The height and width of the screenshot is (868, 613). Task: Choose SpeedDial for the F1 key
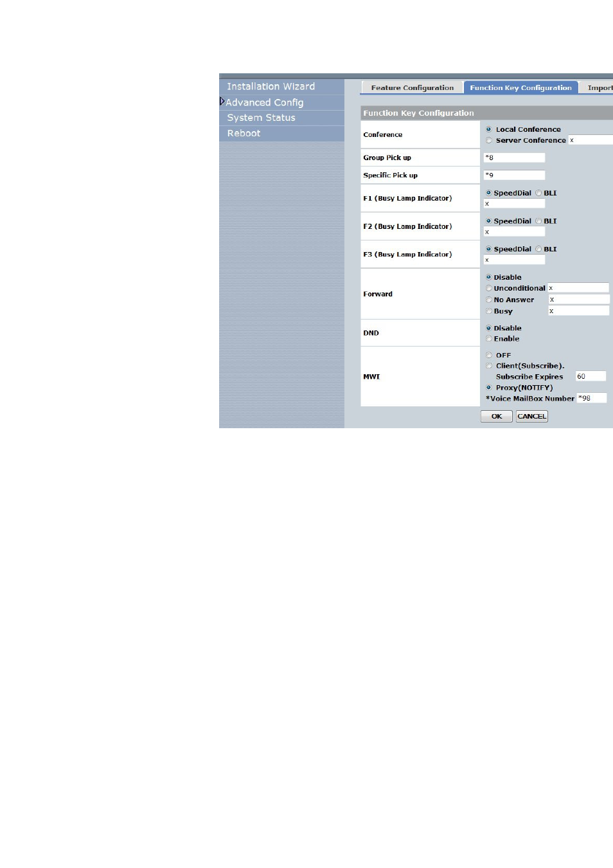488,193
